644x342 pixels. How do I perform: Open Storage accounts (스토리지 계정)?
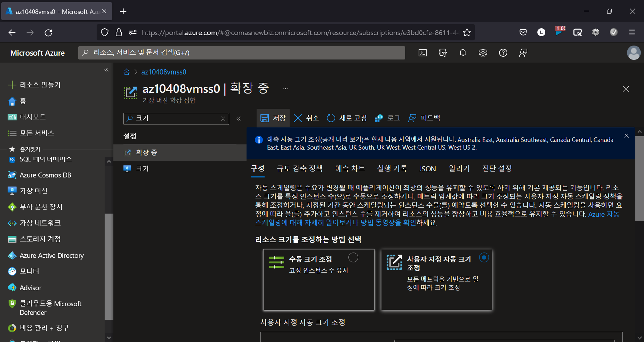point(34,239)
